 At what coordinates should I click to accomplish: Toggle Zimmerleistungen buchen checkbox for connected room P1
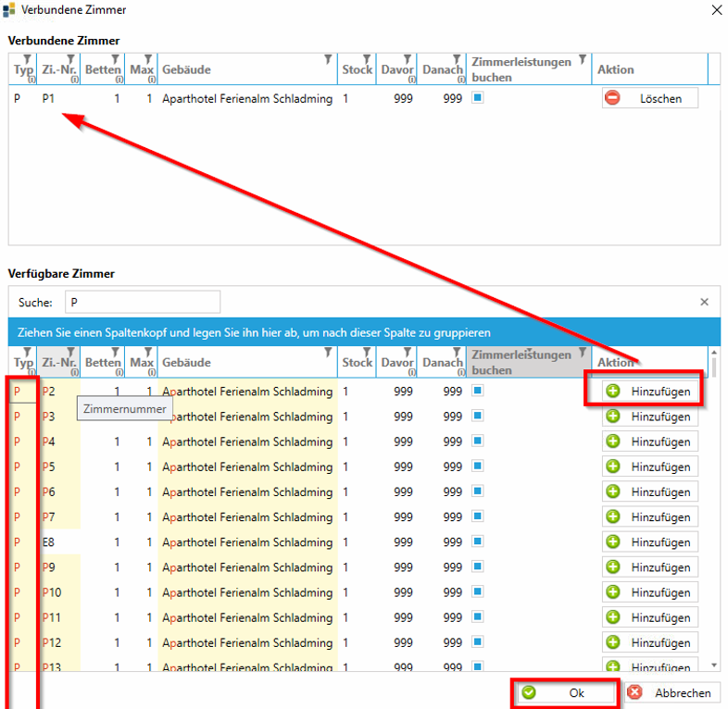[478, 98]
